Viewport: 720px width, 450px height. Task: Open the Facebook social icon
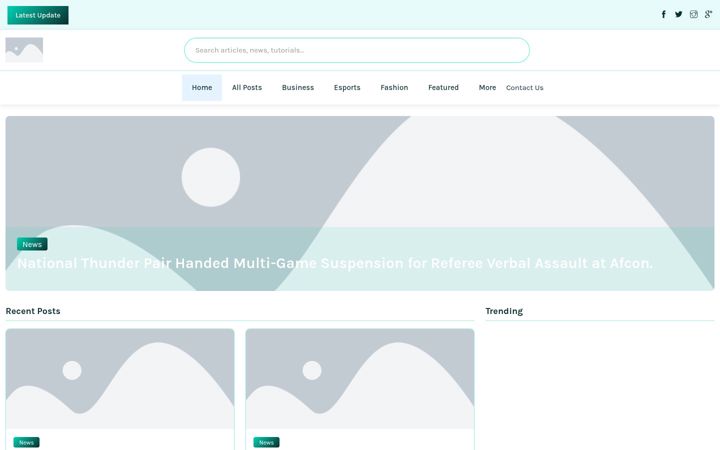click(664, 14)
